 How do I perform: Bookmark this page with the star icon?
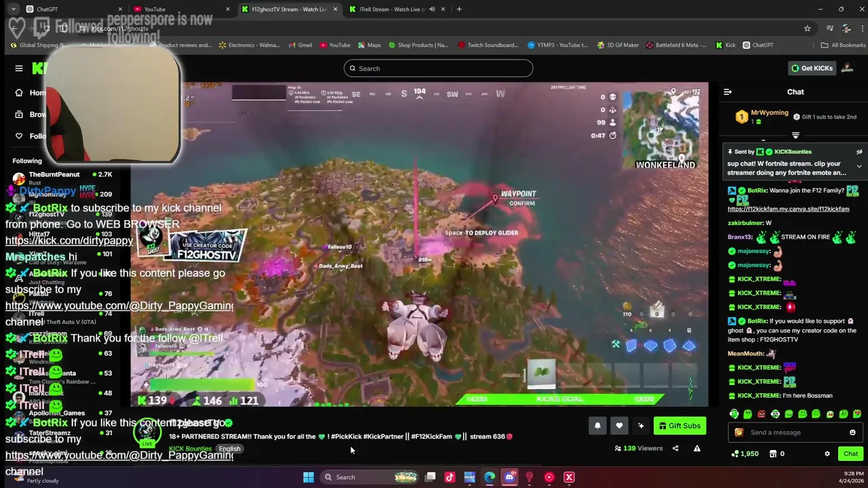click(807, 28)
